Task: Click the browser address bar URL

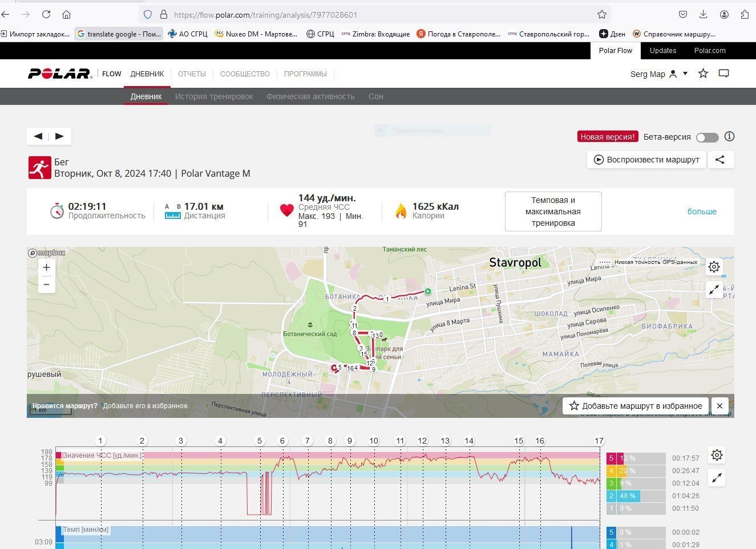Action: click(x=266, y=15)
